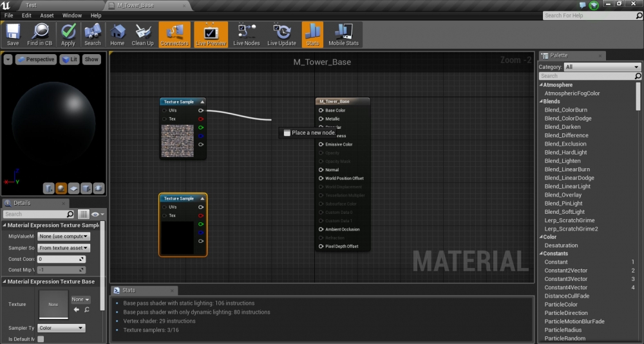644x344 pixels.
Task: Click the Palette search field
Action: click(x=583, y=76)
